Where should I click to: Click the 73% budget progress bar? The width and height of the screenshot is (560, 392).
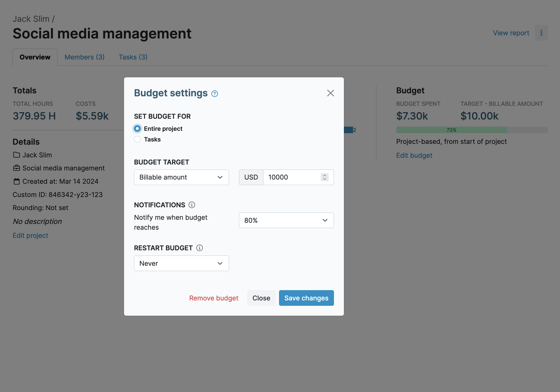[x=451, y=130]
